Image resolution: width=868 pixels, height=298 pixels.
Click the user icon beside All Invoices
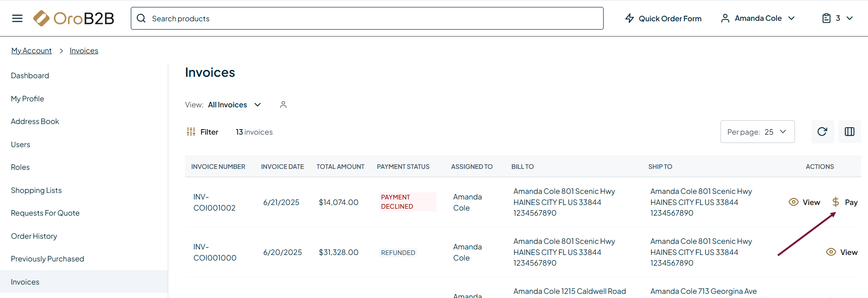click(283, 105)
